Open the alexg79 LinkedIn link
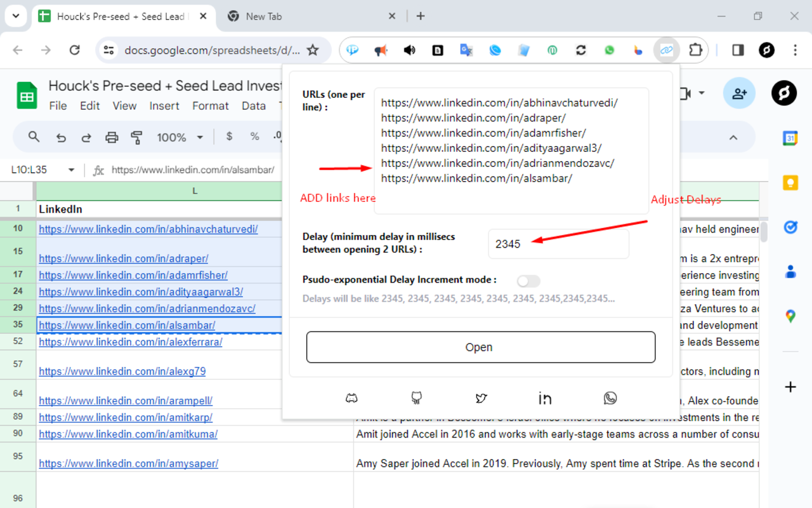 tap(122, 371)
